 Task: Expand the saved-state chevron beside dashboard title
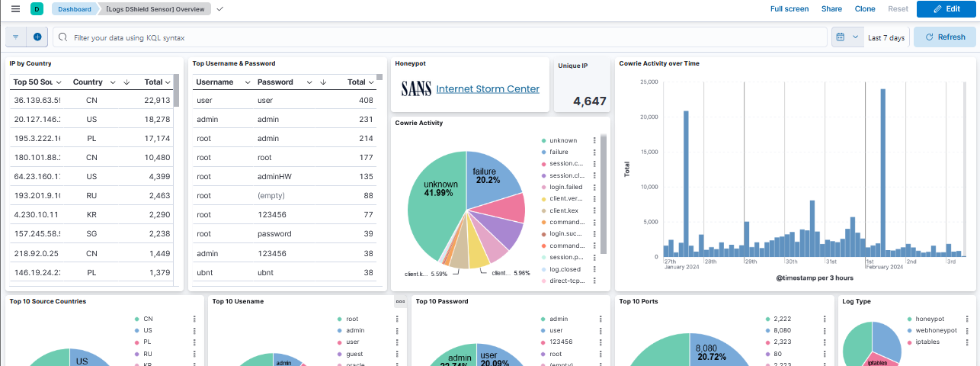220,9
